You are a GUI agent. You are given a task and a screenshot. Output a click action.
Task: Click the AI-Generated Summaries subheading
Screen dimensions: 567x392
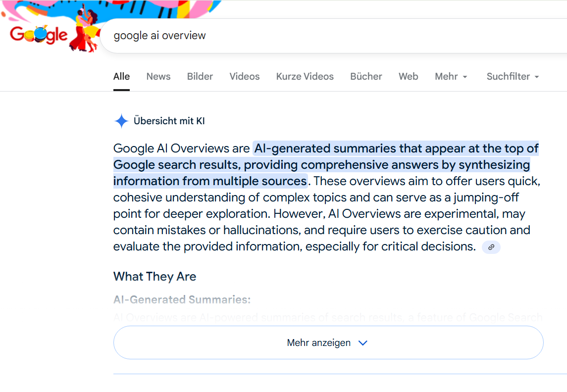(x=182, y=299)
